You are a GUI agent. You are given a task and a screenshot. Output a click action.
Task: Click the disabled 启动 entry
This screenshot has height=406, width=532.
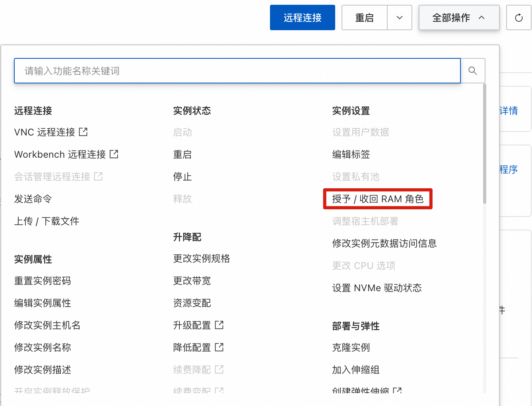coord(183,132)
